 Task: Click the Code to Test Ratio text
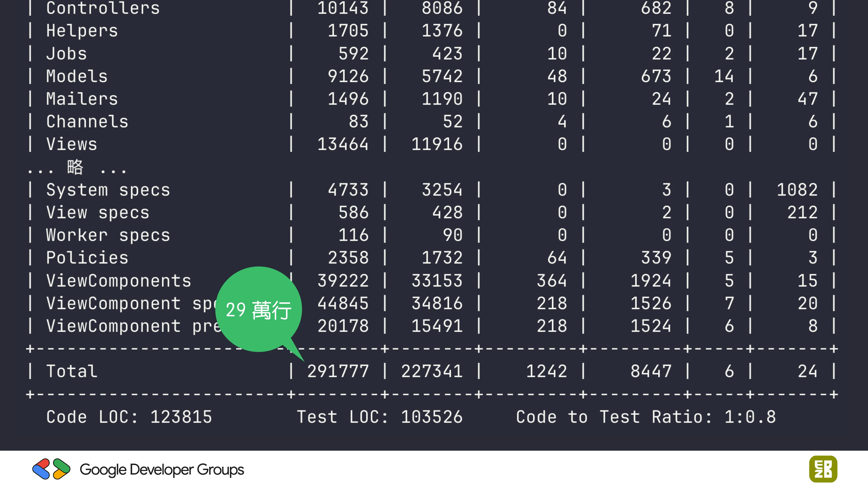coord(646,417)
